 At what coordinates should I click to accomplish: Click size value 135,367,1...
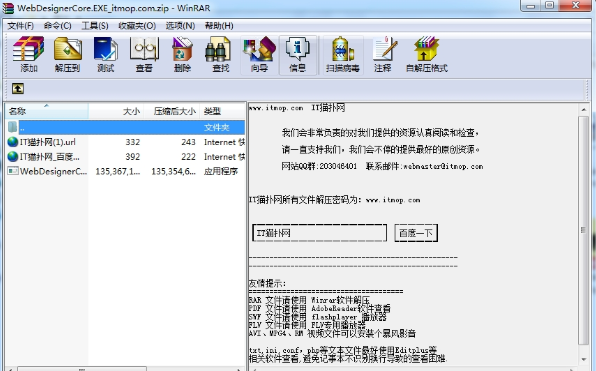(117, 171)
